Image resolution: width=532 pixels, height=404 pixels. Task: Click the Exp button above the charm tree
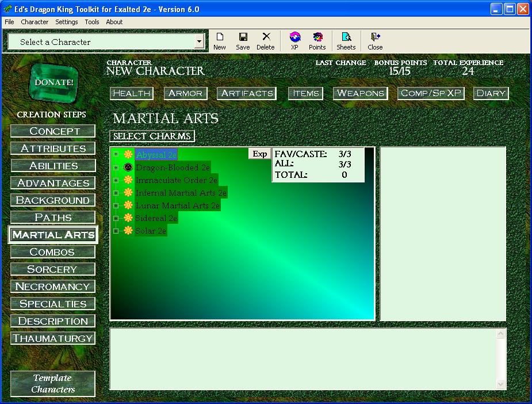click(x=260, y=154)
